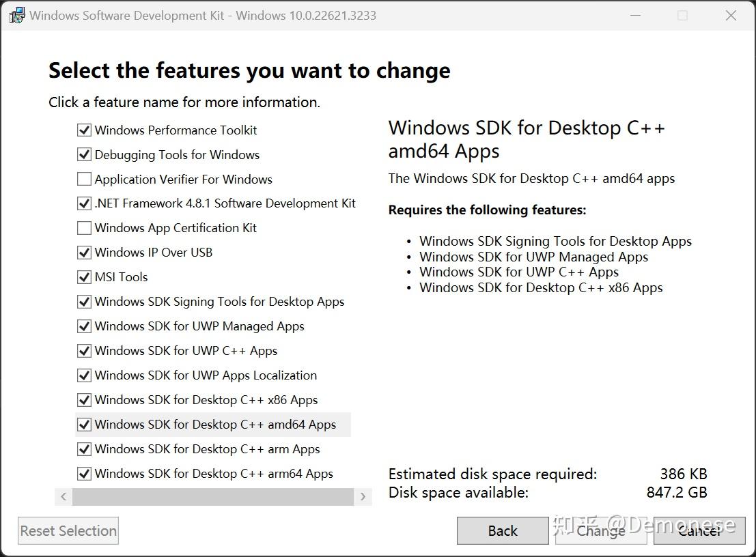Click the Back button
Screen dimensions: 756x557
tap(503, 530)
